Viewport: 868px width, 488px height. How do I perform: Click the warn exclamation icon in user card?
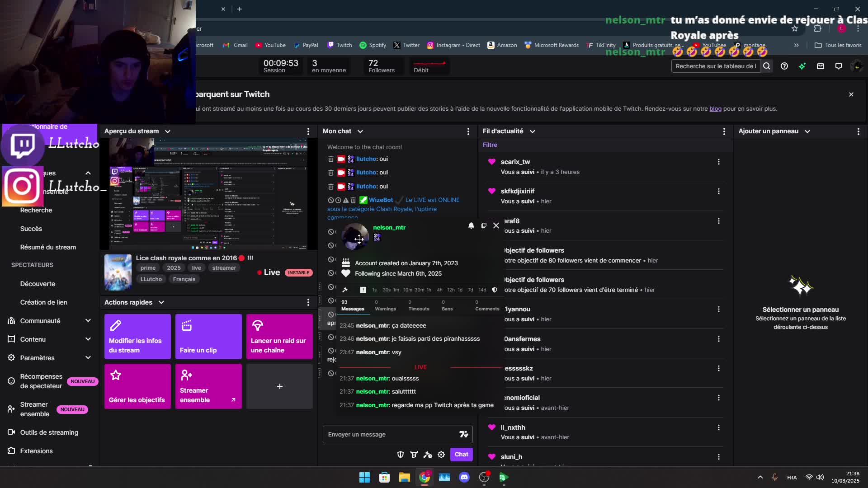point(363,290)
